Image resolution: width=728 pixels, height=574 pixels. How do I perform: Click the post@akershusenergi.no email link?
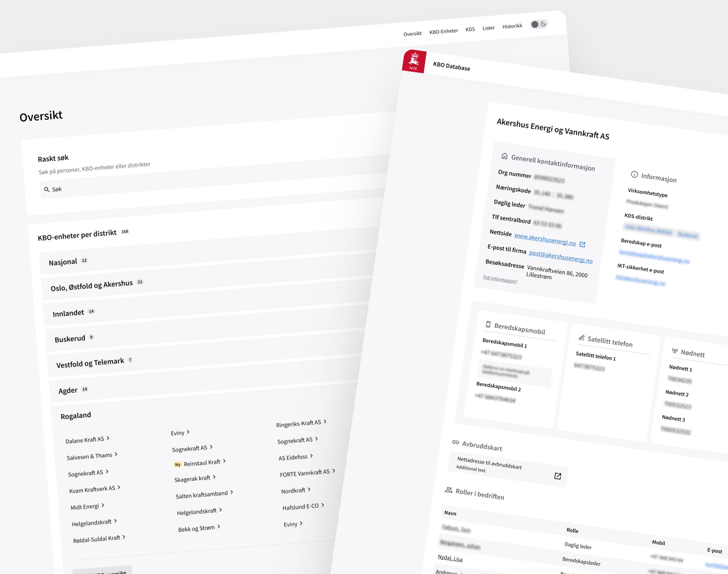pyautogui.click(x=561, y=256)
